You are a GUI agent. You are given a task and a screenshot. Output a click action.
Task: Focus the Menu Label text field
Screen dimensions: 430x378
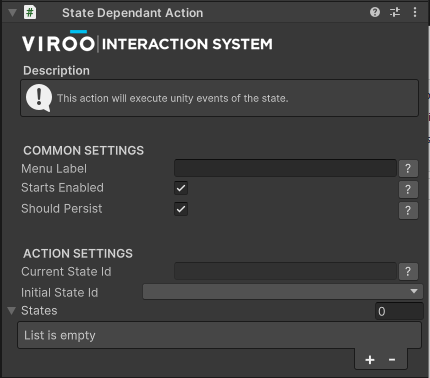(x=285, y=168)
